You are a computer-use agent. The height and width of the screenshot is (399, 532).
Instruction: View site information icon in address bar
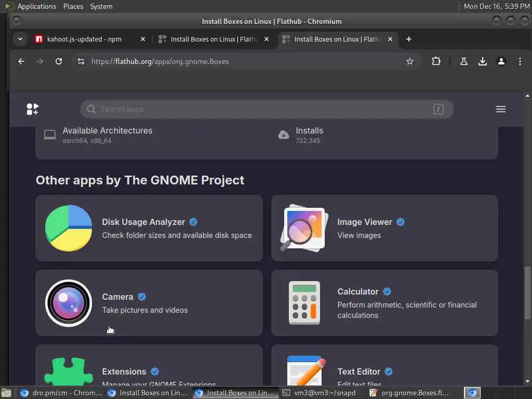[81, 61]
